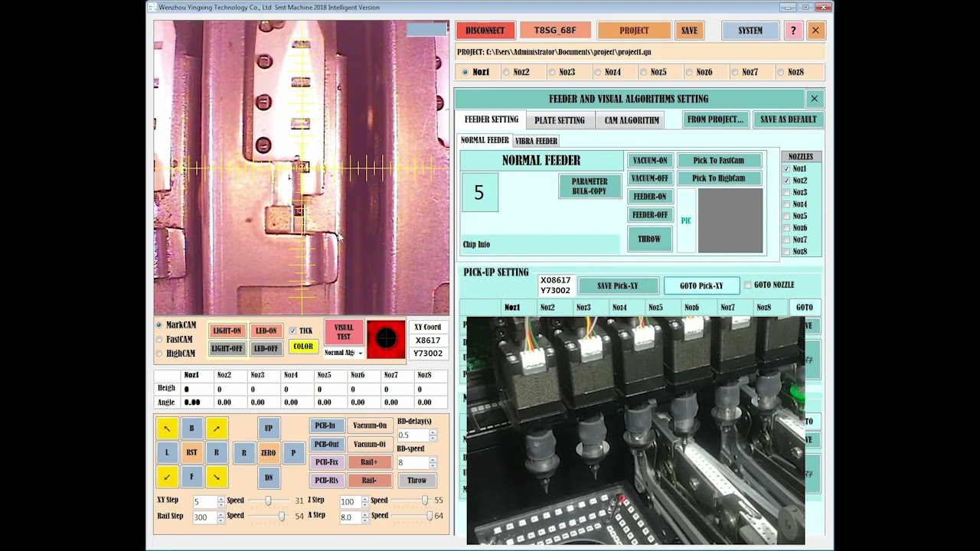The image size is (980, 551).
Task: Click the top SAVE button
Action: tap(690, 31)
